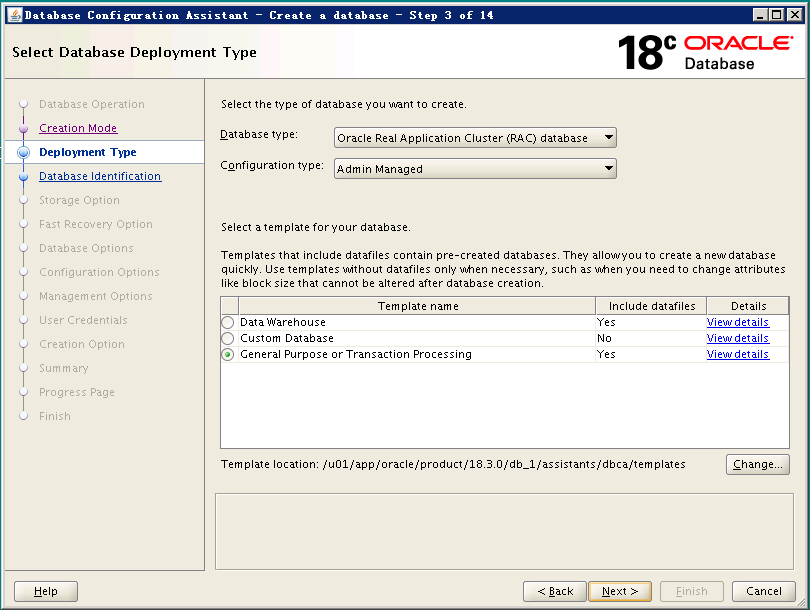
Task: Click the Template location path text
Action: click(x=504, y=464)
